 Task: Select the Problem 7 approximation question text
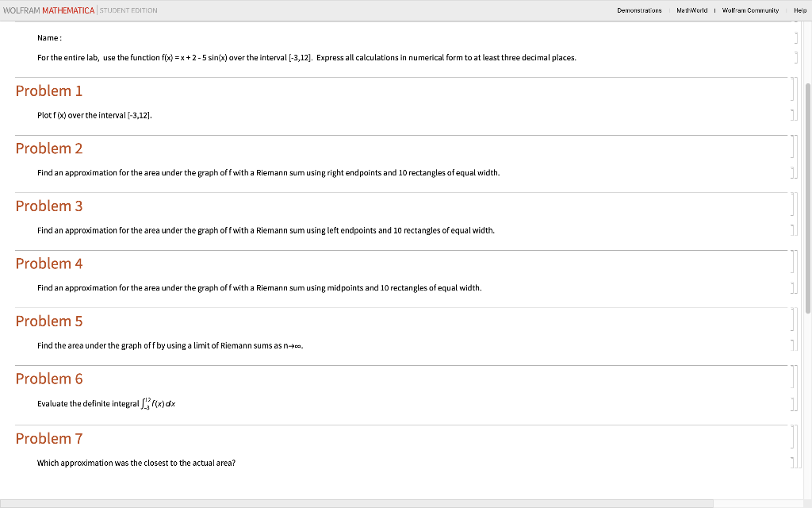[x=136, y=463]
